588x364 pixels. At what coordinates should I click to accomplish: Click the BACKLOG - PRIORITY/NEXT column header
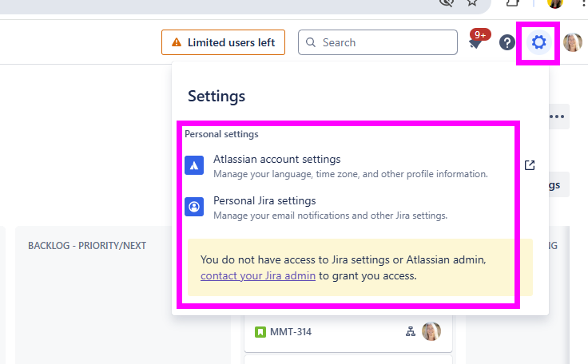click(x=87, y=246)
